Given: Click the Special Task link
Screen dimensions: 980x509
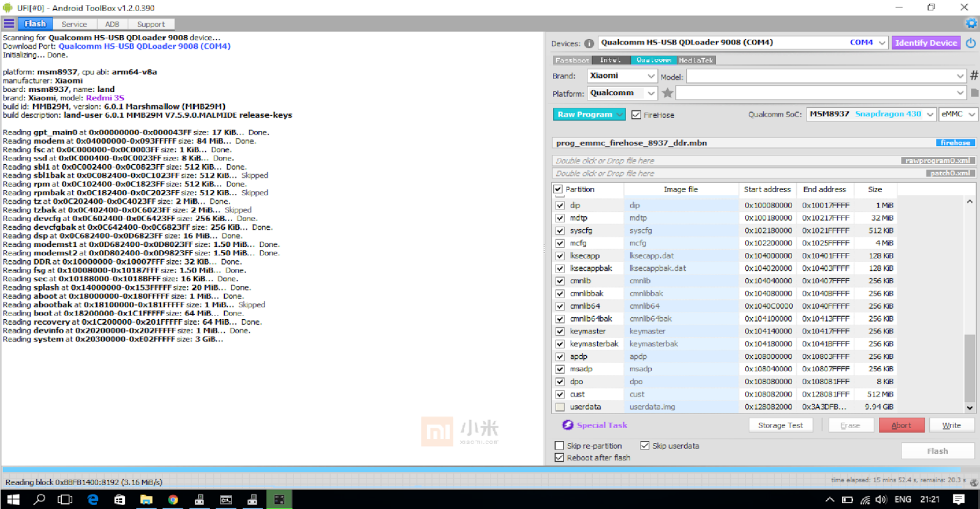Looking at the screenshot, I should (x=601, y=425).
